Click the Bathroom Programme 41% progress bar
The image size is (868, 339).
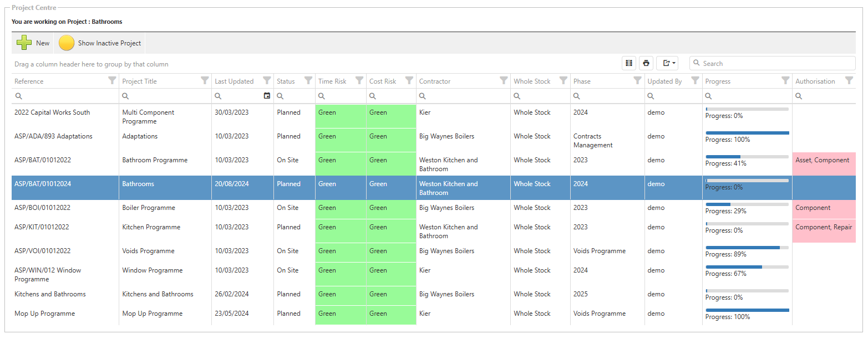pyautogui.click(x=747, y=157)
